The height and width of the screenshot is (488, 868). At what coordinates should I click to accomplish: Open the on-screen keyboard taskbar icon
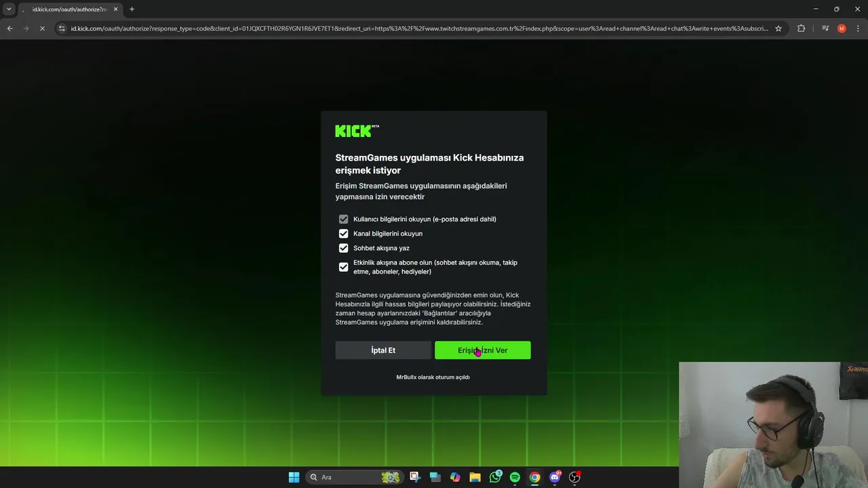tap(435, 477)
